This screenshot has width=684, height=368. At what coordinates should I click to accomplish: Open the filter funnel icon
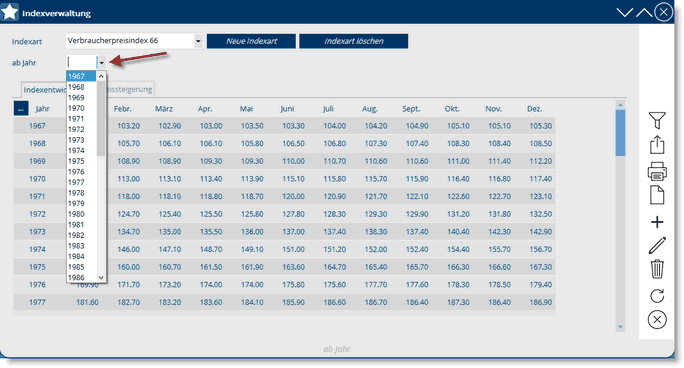click(657, 120)
